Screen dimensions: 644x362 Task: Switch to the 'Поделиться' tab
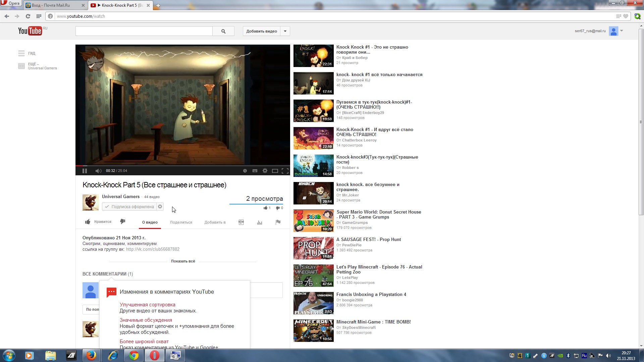click(x=181, y=222)
